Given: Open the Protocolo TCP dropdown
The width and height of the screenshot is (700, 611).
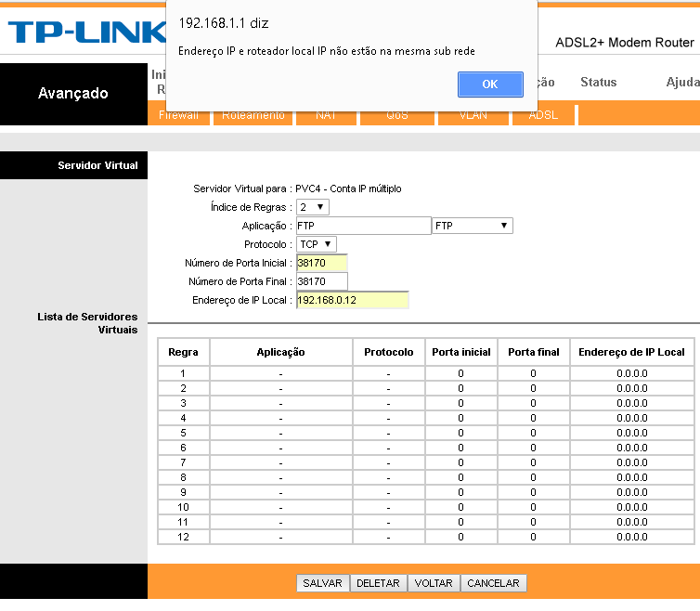Looking at the screenshot, I should (x=316, y=244).
